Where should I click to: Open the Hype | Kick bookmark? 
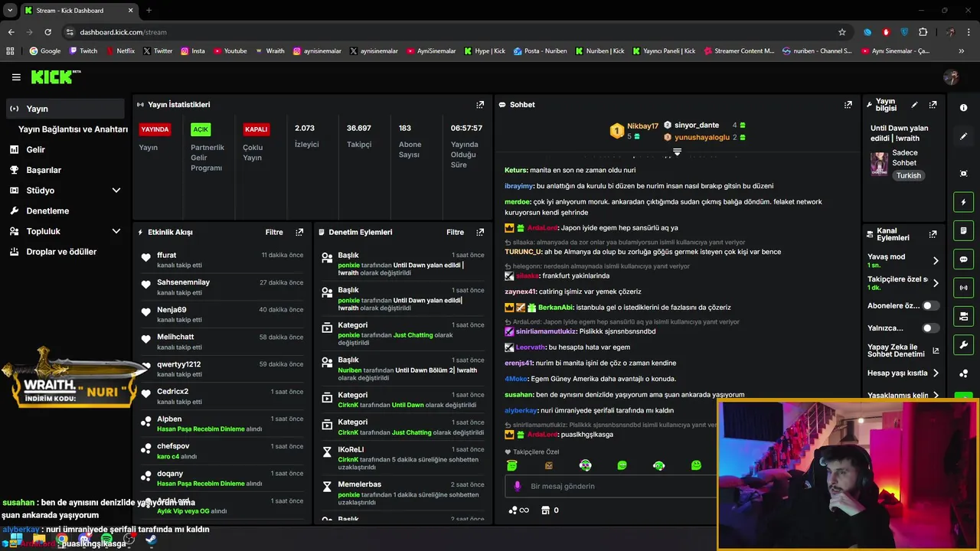[484, 51]
